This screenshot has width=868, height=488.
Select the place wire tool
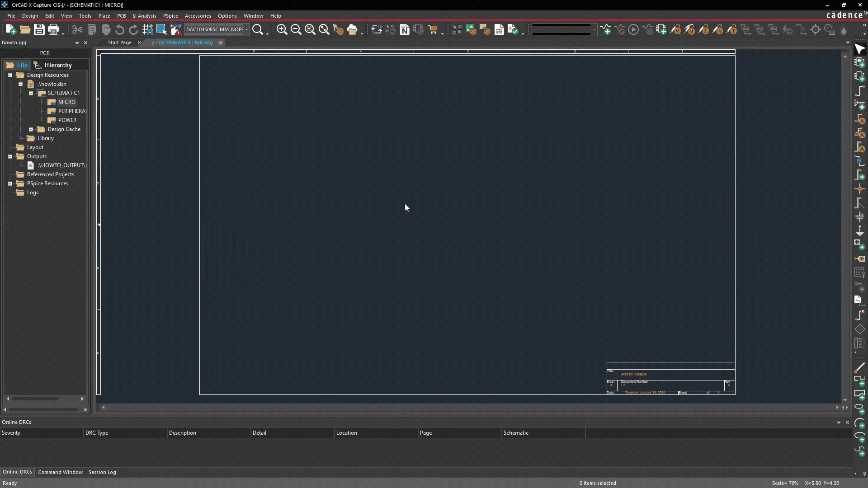tap(860, 90)
